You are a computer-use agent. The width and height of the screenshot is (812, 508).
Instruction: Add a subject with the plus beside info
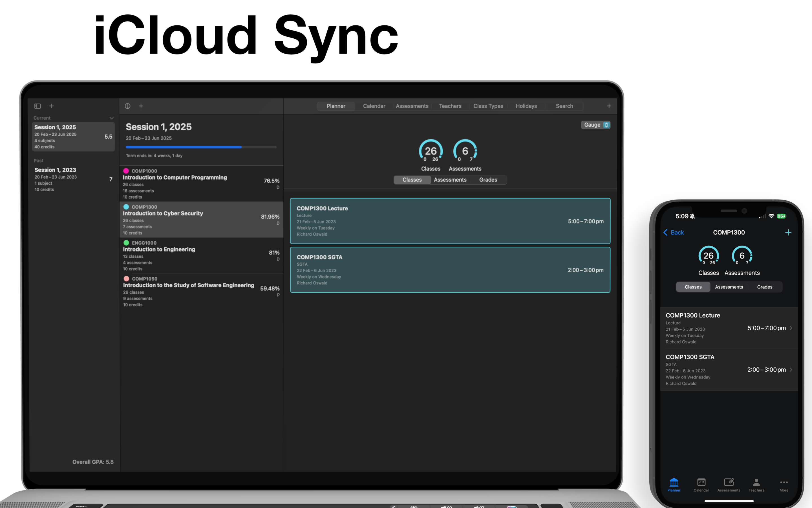(x=141, y=106)
